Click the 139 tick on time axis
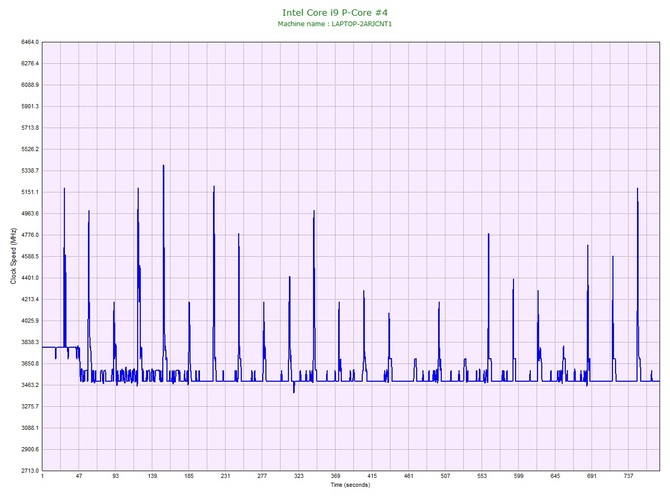This screenshot has height=502, width=670. pyautogui.click(x=152, y=476)
